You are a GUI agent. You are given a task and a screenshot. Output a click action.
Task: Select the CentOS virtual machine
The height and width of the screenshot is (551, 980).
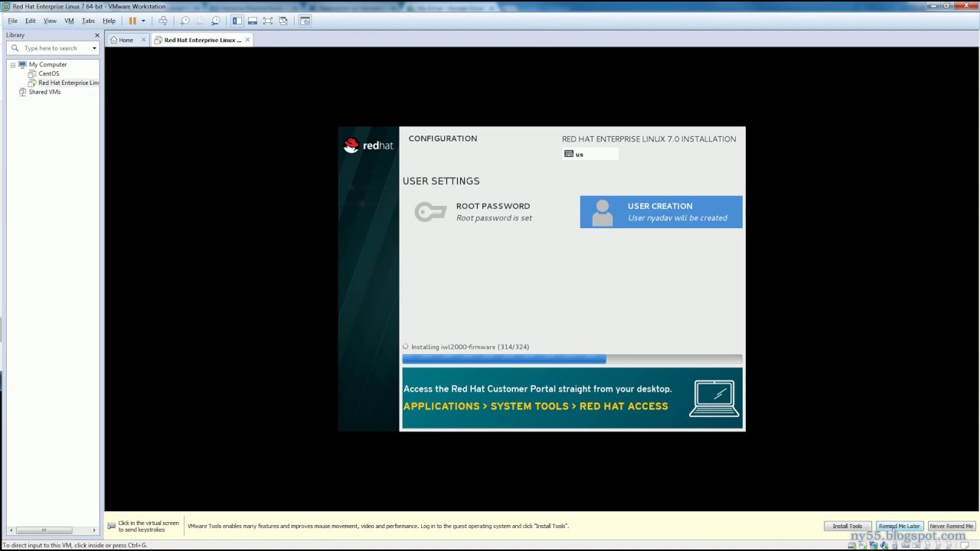[x=49, y=73]
